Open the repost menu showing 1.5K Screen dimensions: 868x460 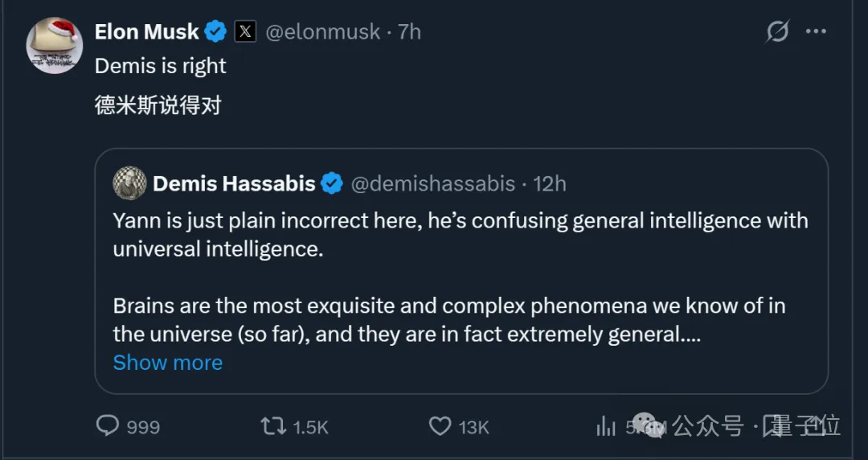[x=273, y=426]
